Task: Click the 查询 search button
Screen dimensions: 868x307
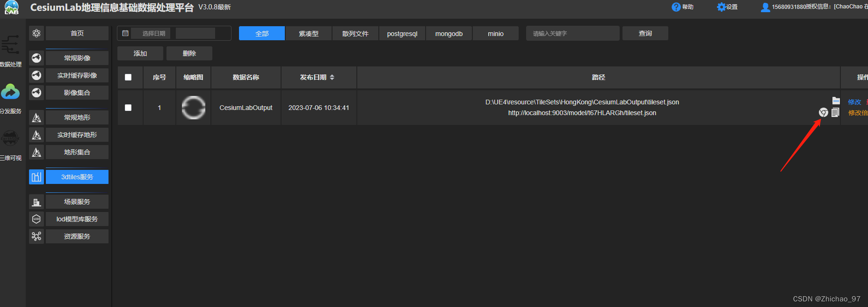Action: point(645,33)
